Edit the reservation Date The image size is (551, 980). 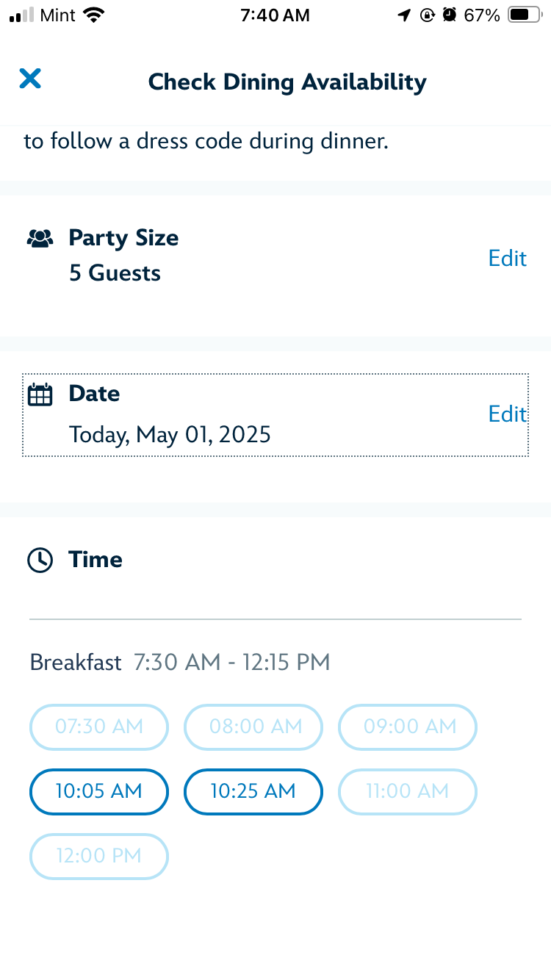pos(507,414)
